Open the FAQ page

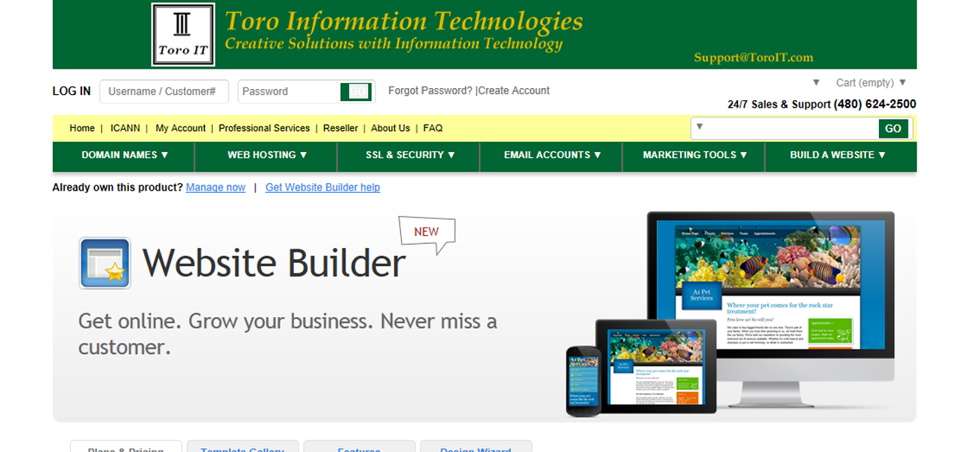tap(433, 128)
